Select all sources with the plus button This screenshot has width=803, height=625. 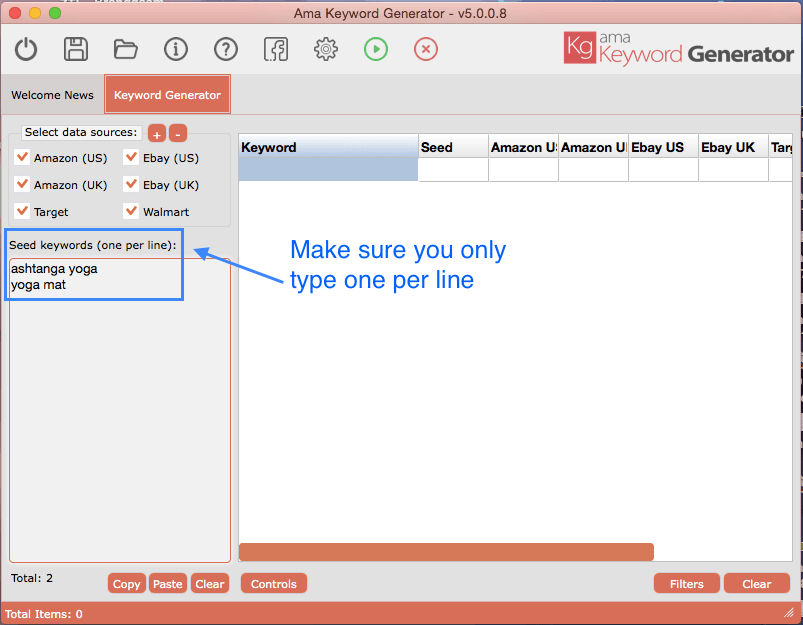(157, 134)
